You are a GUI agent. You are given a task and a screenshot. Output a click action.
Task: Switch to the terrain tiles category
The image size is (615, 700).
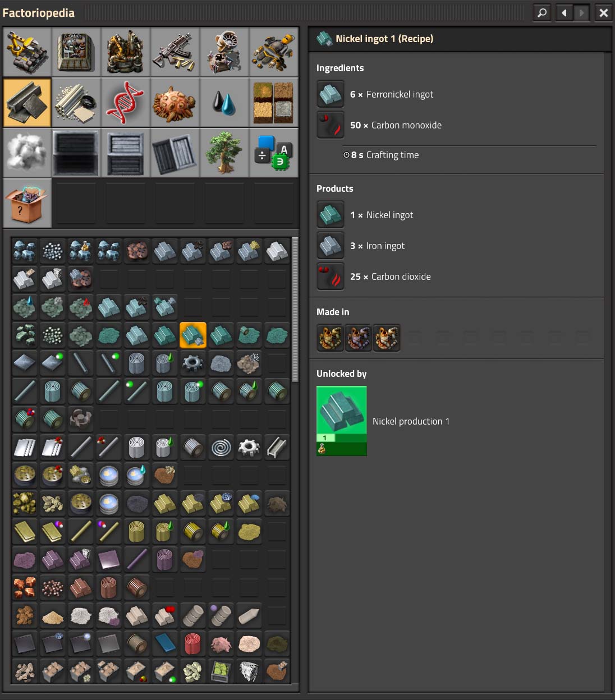[274, 103]
